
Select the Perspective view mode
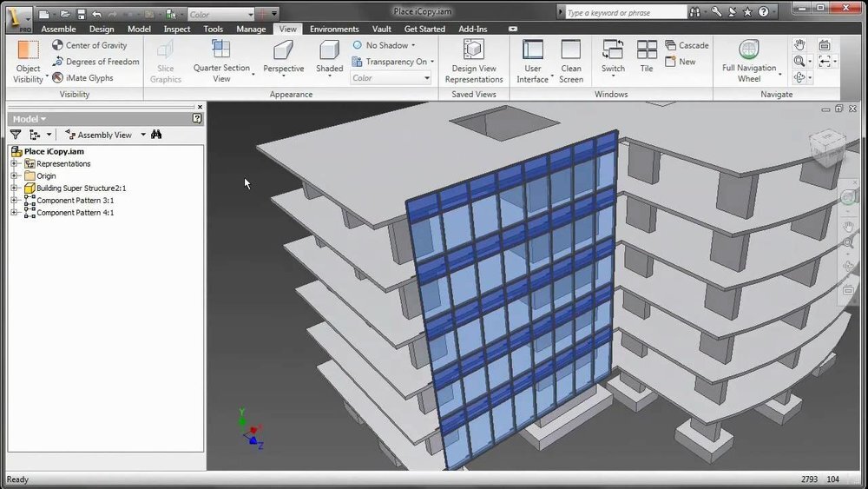coord(284,56)
